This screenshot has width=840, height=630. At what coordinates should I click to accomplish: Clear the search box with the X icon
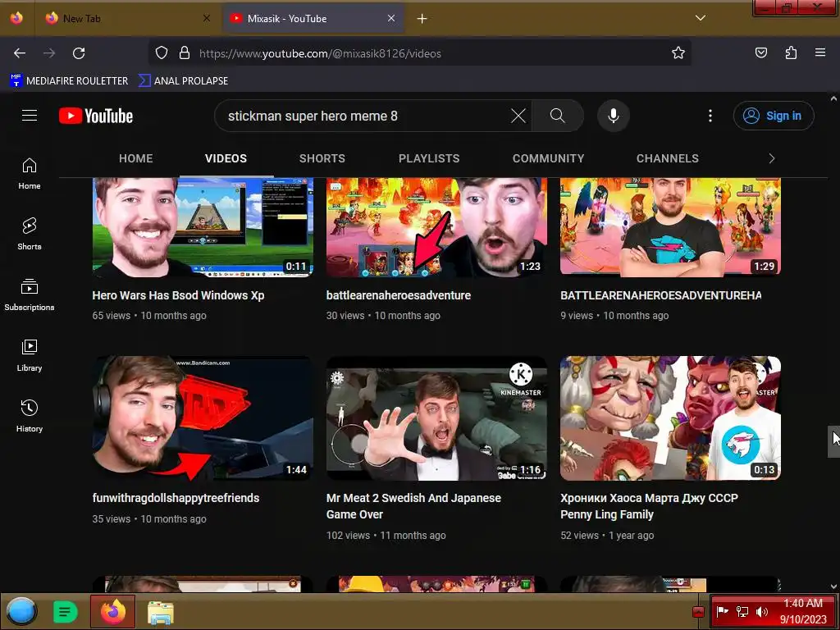pyautogui.click(x=518, y=116)
